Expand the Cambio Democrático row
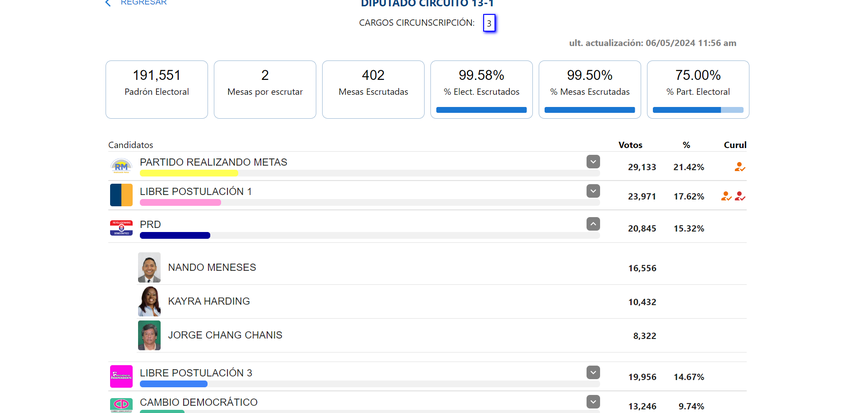Image resolution: width=855 pixels, height=413 pixels. click(593, 402)
